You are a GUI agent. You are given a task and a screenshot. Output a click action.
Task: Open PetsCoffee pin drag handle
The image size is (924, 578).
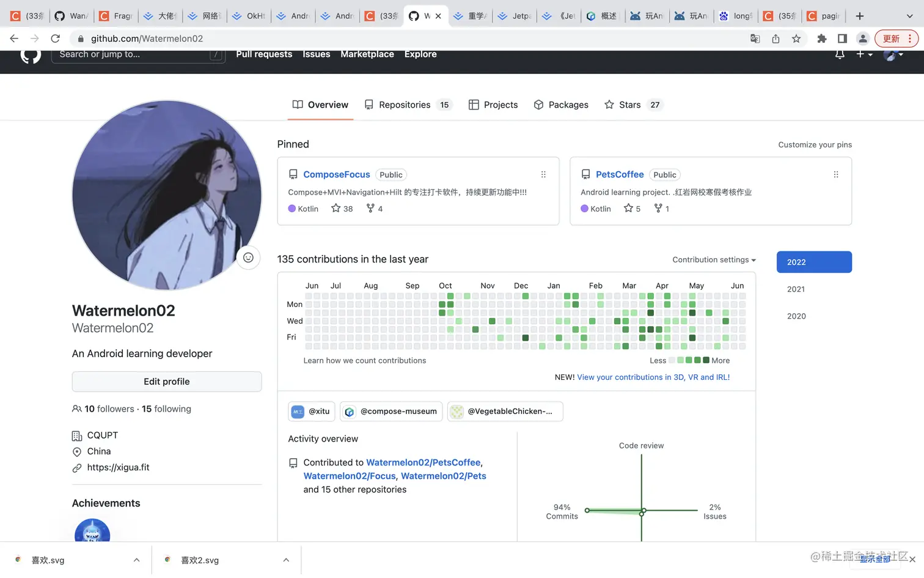836,175
